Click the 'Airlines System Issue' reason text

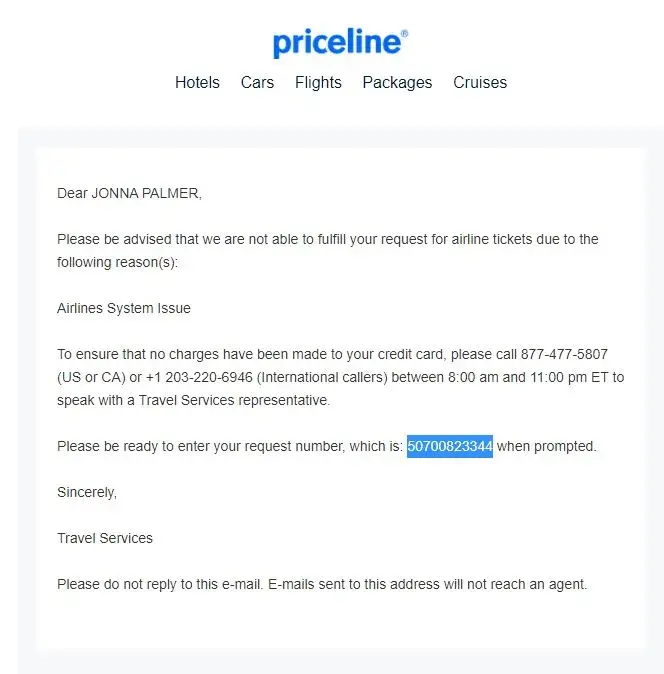[x=124, y=309]
